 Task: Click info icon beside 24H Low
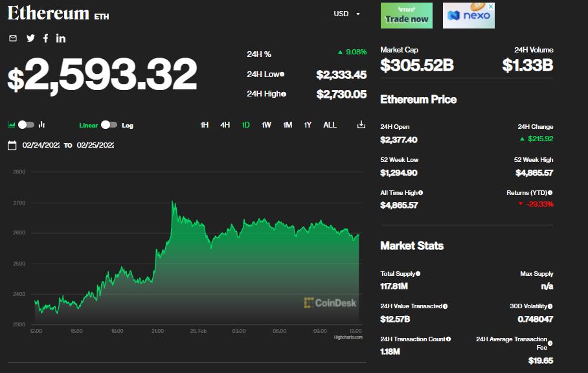coord(282,74)
